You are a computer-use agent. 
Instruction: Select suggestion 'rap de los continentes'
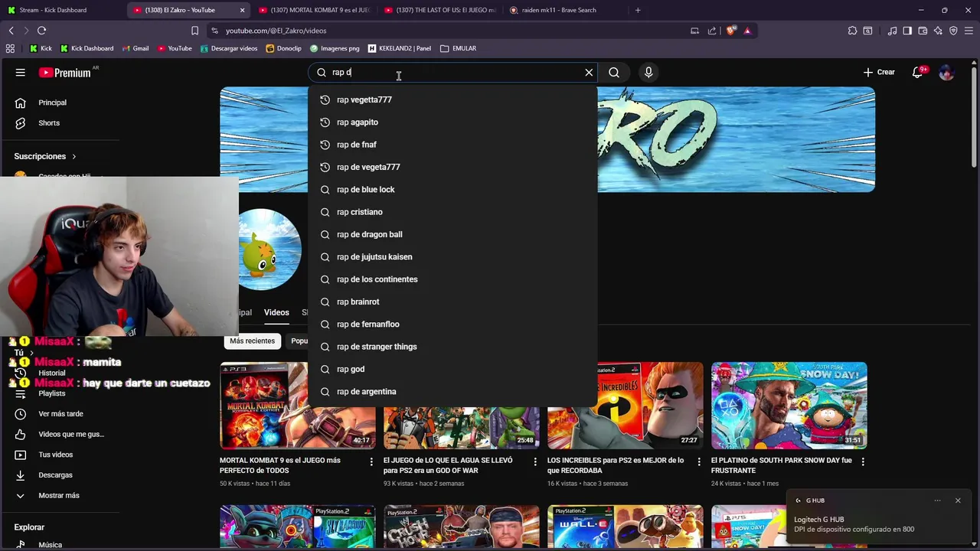coord(452,279)
